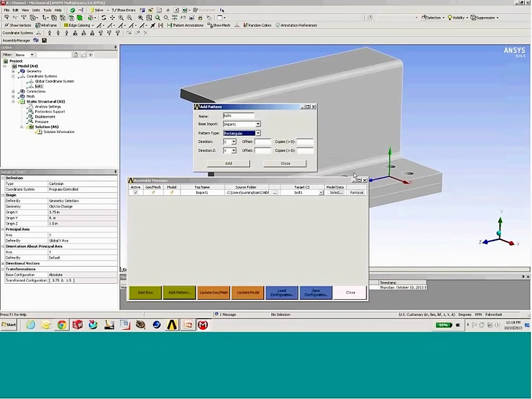Click the red M taskbar icon

pos(203,325)
